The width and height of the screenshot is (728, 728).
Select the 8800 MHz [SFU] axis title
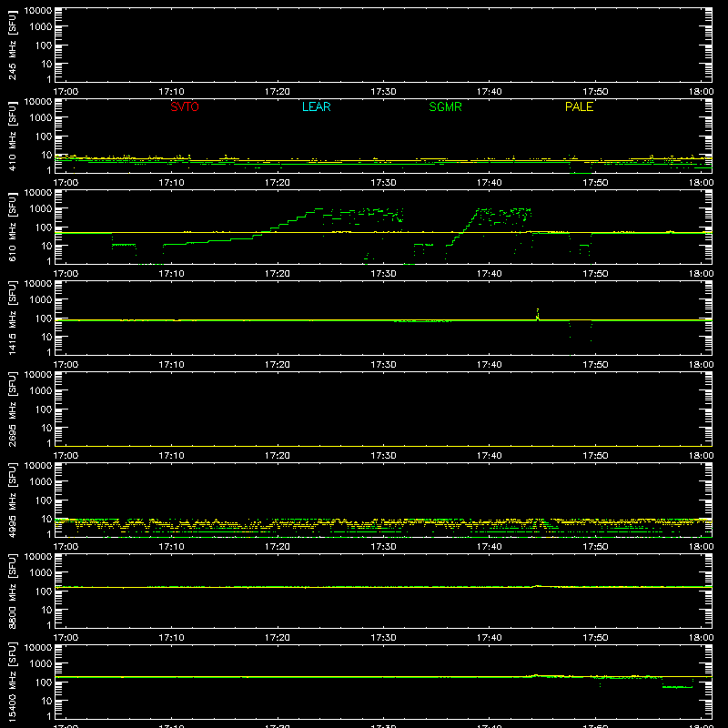12,591
